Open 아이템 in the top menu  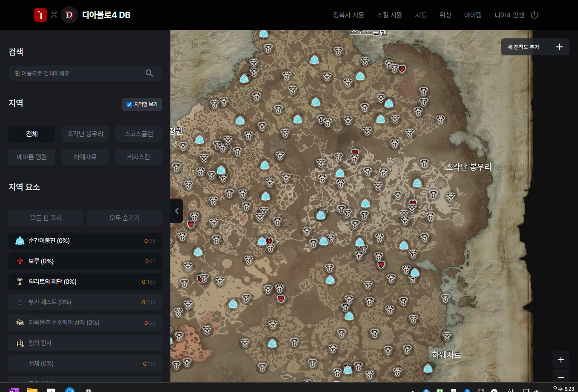point(473,15)
